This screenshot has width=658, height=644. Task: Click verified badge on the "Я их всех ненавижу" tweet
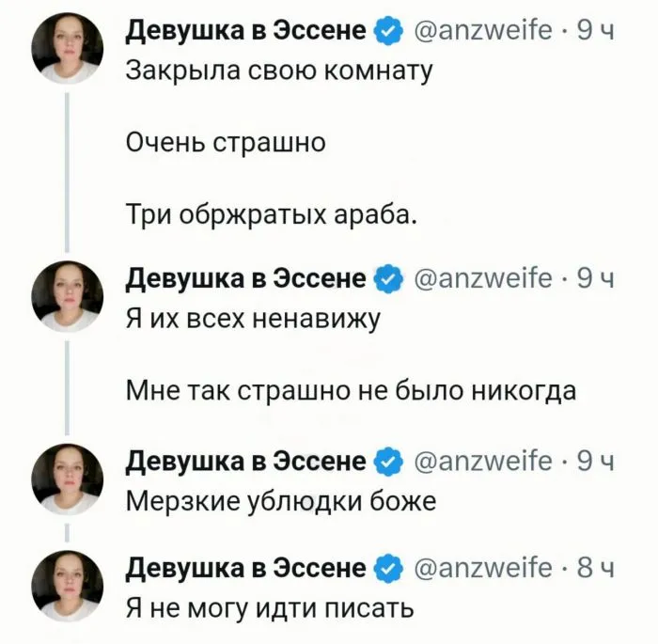point(386,279)
